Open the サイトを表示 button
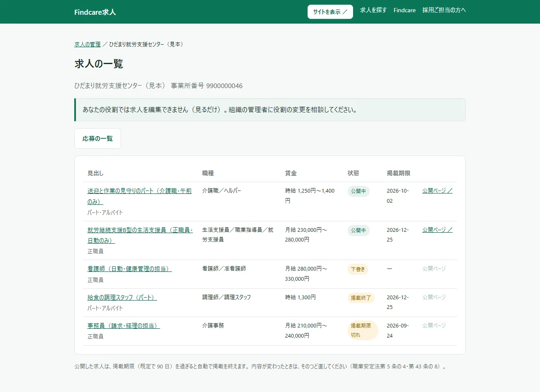Image resolution: width=540 pixels, height=392 pixels. coord(330,12)
